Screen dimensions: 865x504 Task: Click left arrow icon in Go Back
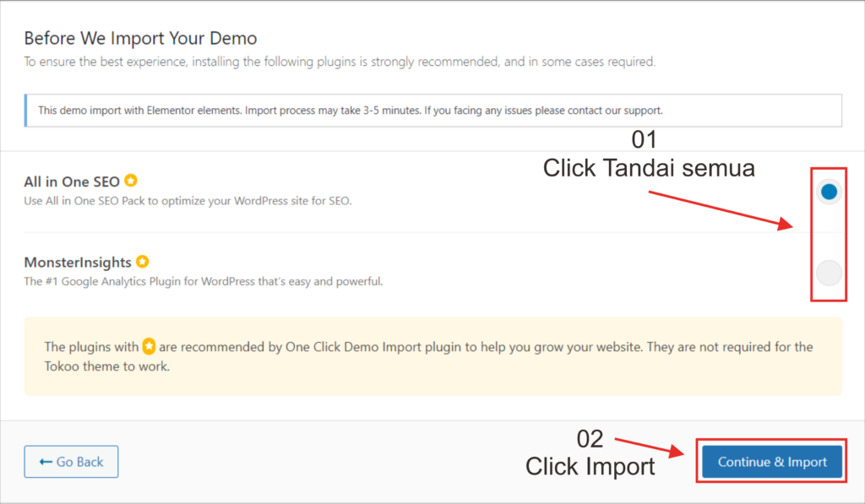click(x=46, y=462)
